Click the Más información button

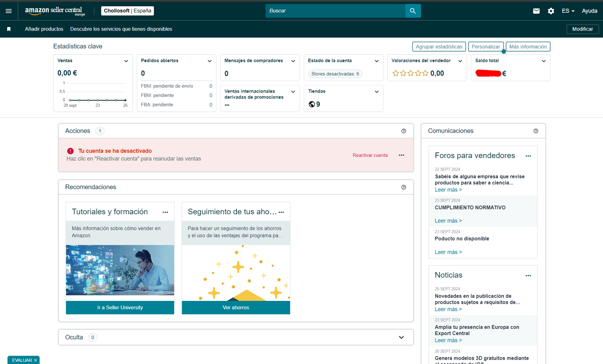pyautogui.click(x=528, y=47)
